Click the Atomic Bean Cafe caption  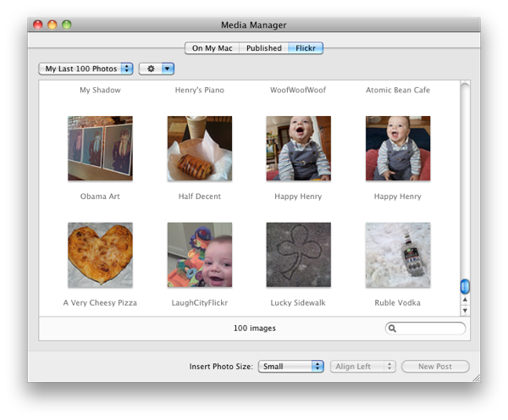point(398,90)
